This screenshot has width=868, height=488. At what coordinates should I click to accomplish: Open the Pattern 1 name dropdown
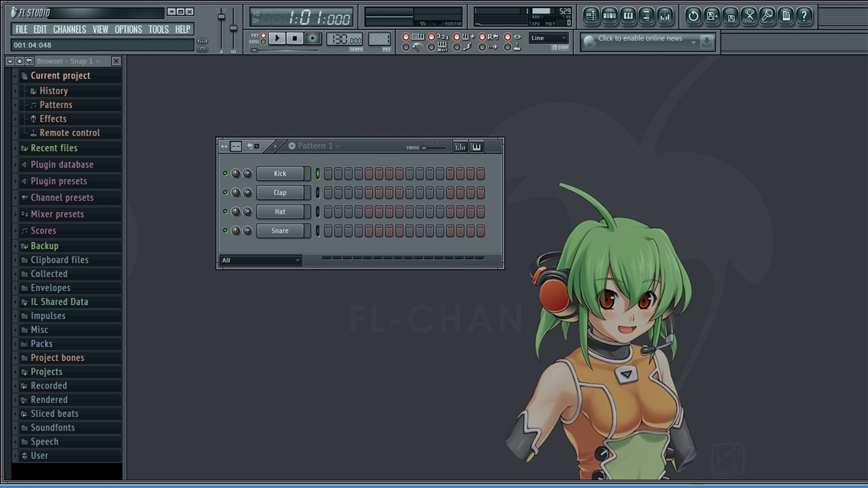[338, 146]
